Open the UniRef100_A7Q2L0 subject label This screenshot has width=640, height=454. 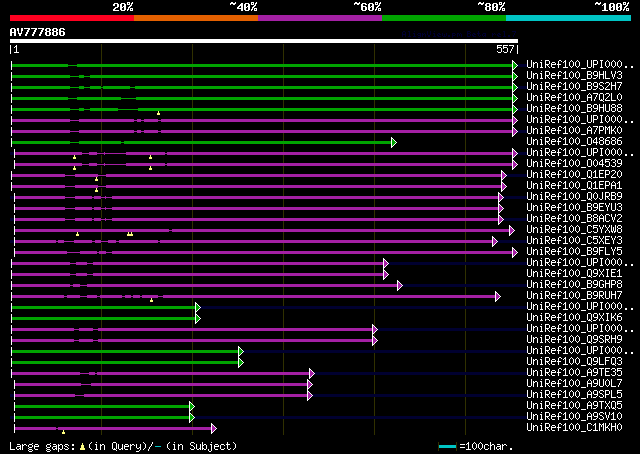click(574, 97)
